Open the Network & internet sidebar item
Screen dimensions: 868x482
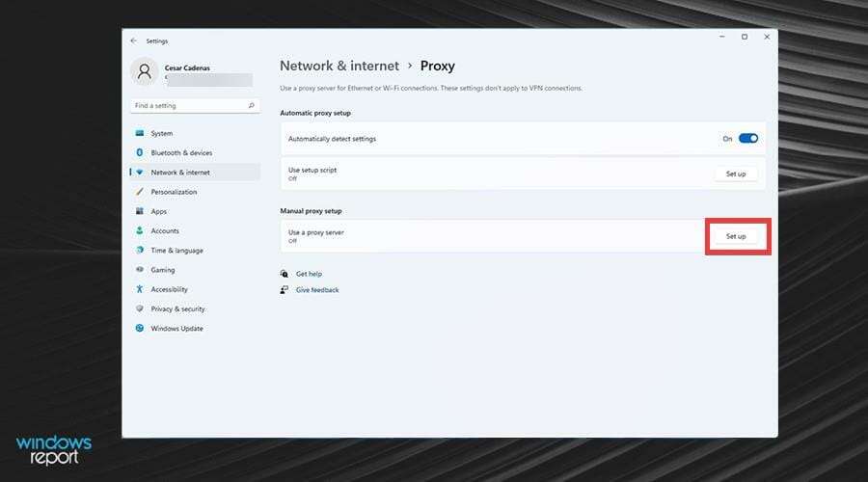pos(180,173)
